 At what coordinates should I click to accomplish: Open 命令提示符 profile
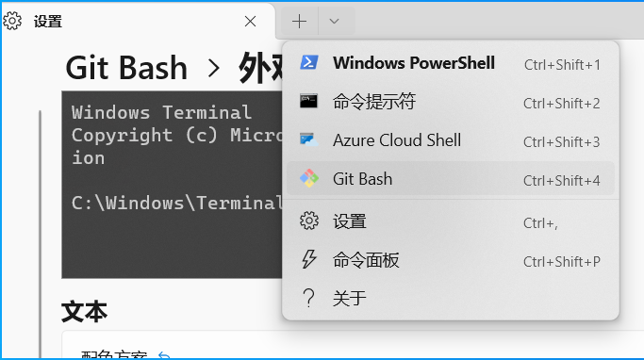[x=451, y=102]
